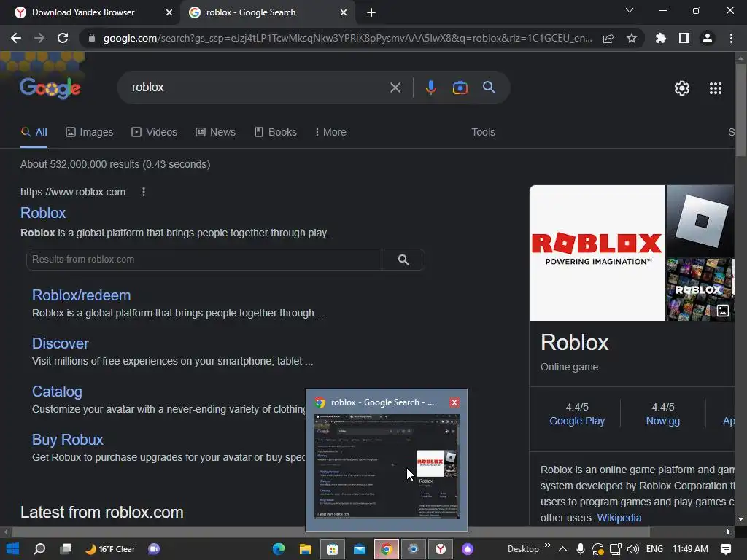The width and height of the screenshot is (747, 560).
Task: Open the weather widget showing 16°F Clear
Action: point(110,549)
